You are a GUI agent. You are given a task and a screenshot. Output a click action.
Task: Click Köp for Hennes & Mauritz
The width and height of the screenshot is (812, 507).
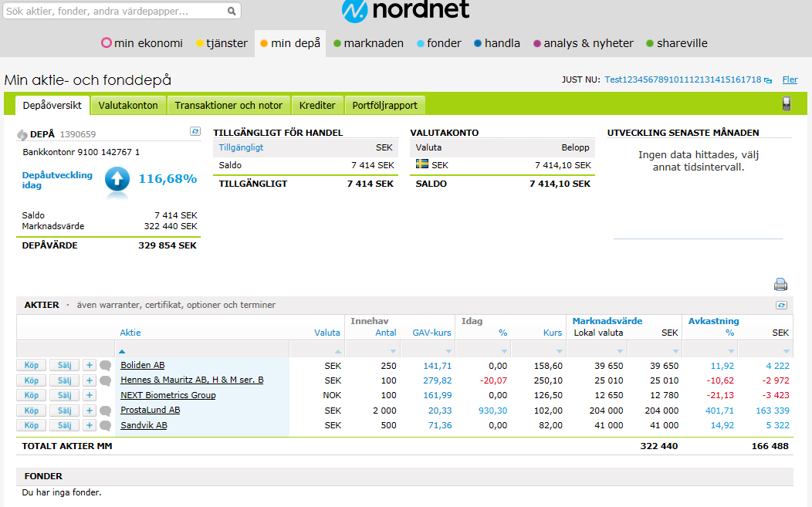[x=31, y=380]
